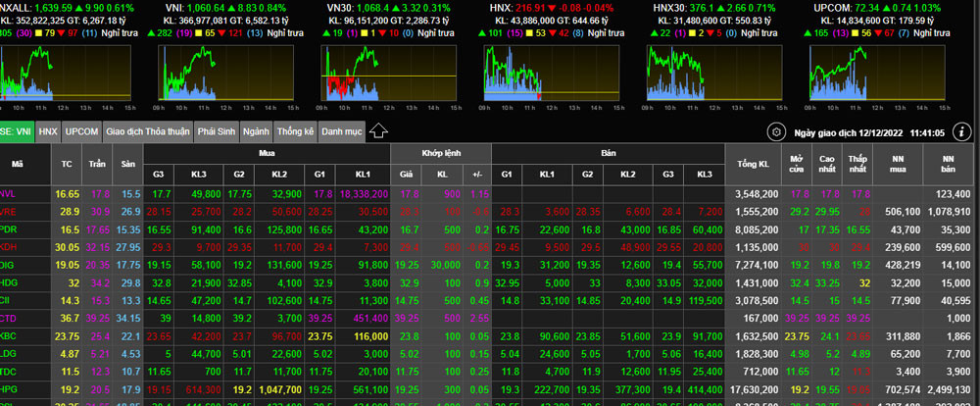980x406 pixels.
Task: View the UPCOM index mini chart
Action: pyautogui.click(x=876, y=72)
